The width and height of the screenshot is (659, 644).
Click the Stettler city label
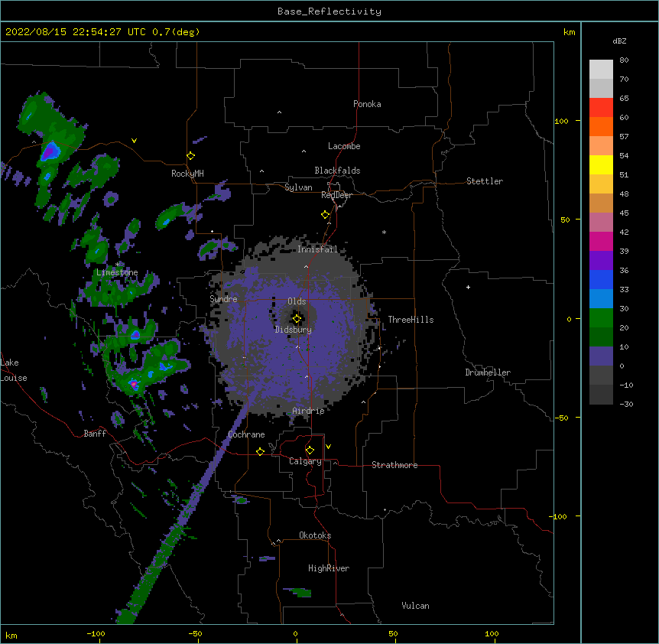pos(485,181)
